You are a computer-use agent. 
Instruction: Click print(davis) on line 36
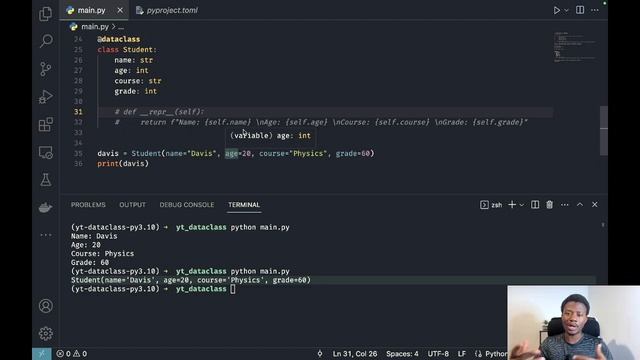123,164
